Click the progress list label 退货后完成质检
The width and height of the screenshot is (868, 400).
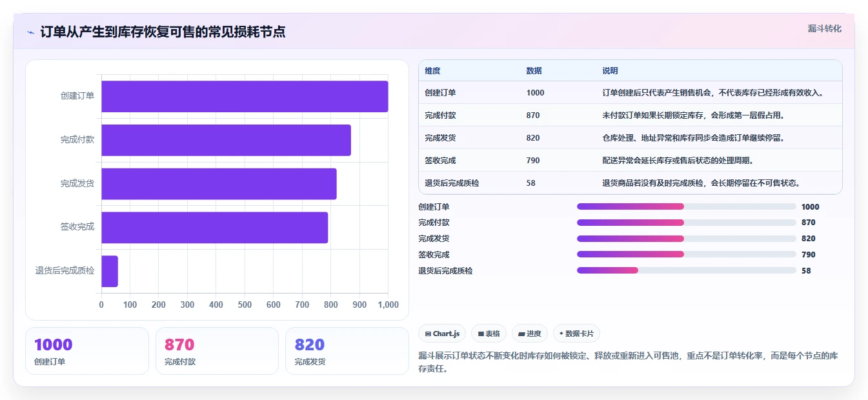(x=445, y=271)
